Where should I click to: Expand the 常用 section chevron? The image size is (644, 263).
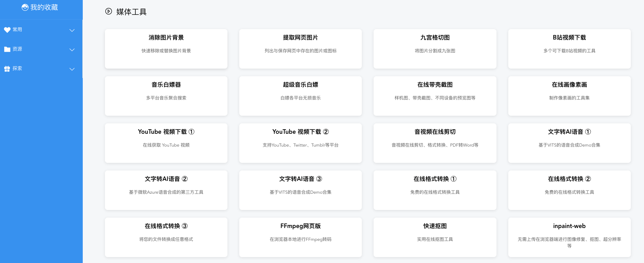[72, 30]
